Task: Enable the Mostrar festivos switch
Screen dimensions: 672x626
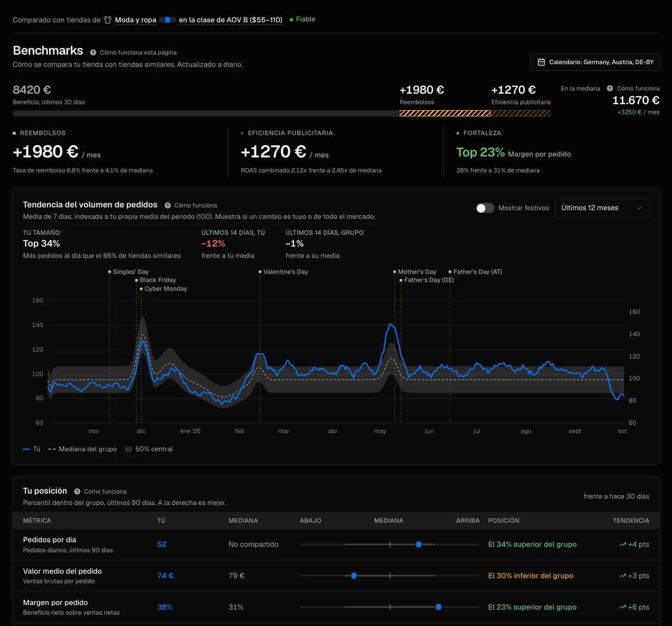Action: [485, 208]
